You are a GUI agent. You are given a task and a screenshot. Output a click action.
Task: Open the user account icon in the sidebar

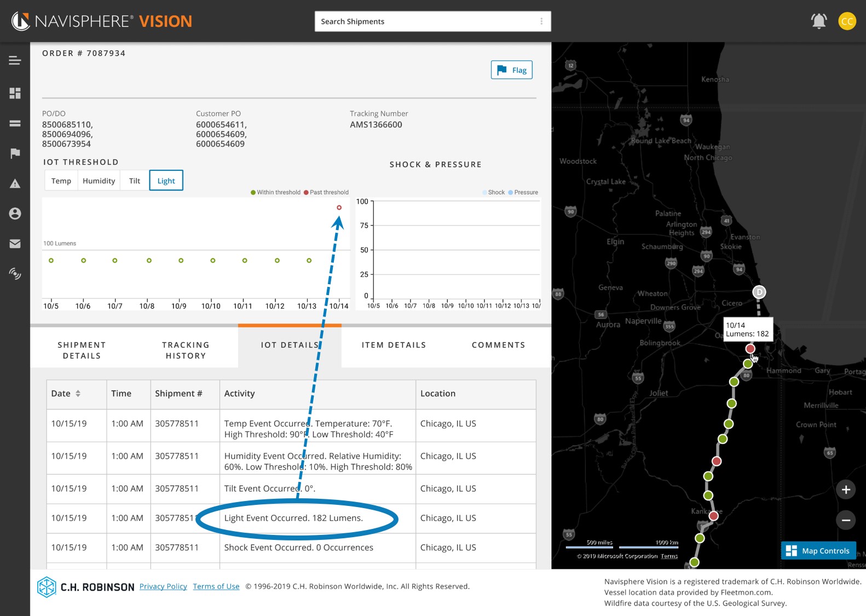[15, 214]
